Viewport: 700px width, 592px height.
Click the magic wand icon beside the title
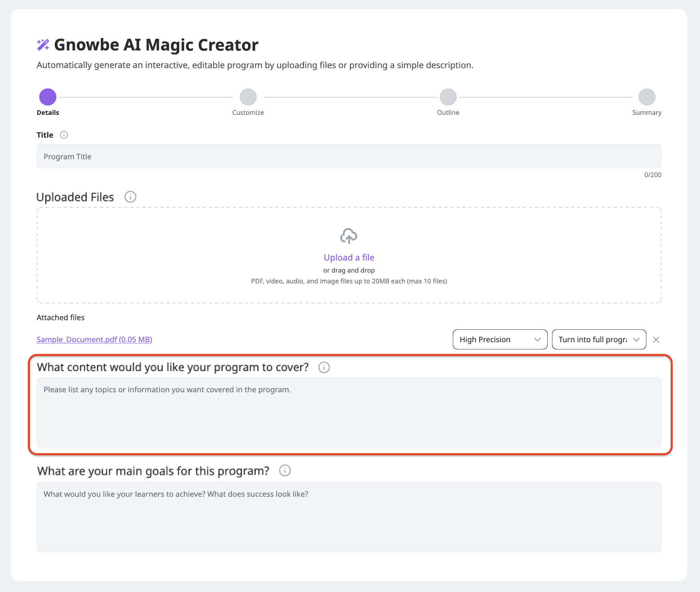pyautogui.click(x=43, y=45)
